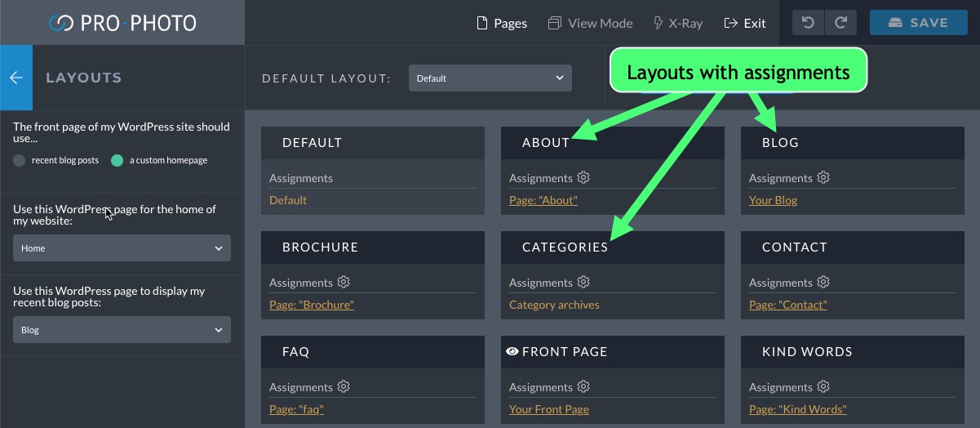Viewport: 980px width, 428px height.
Task: Select the BROCHURE layout card header
Action: [373, 247]
